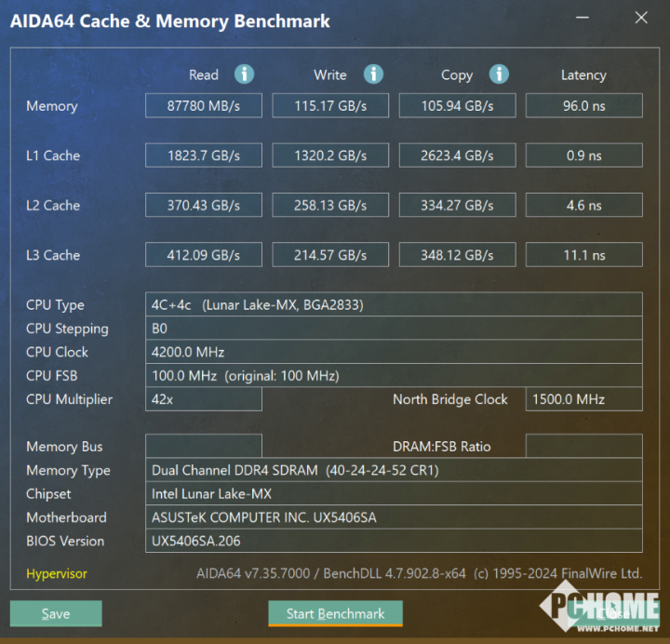Viewport: 670px width, 644px height.
Task: Click L1 Cache Latency value 0.9 ns
Action: 584,155
